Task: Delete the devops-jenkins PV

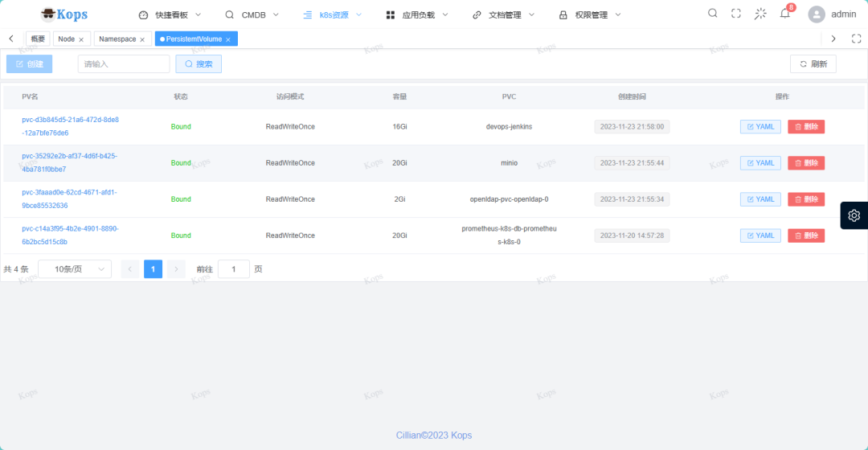Action: 806,127
